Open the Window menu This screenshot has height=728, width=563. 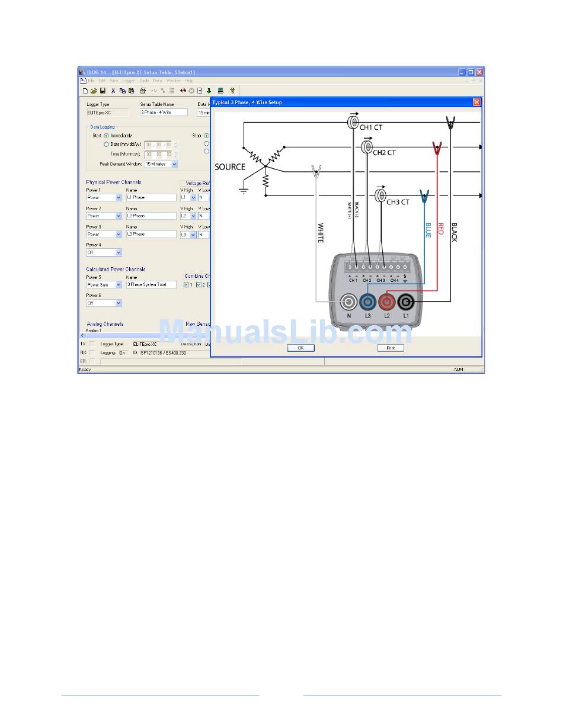click(x=174, y=81)
